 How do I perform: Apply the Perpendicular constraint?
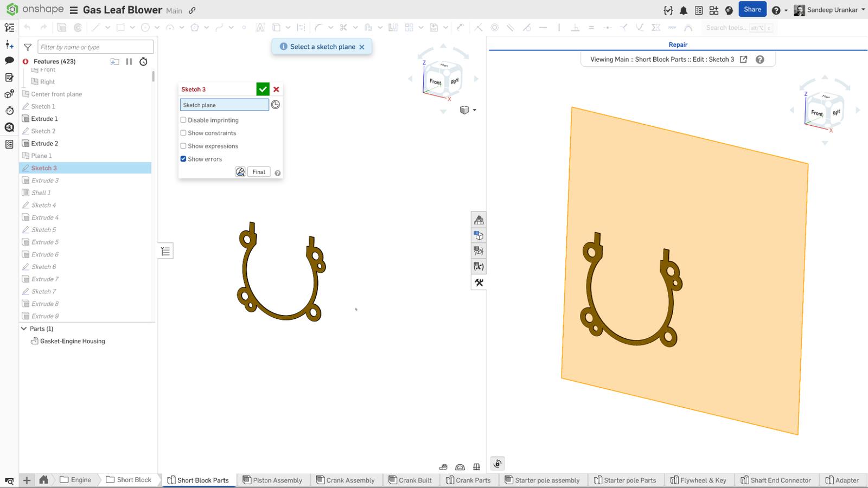coord(576,27)
